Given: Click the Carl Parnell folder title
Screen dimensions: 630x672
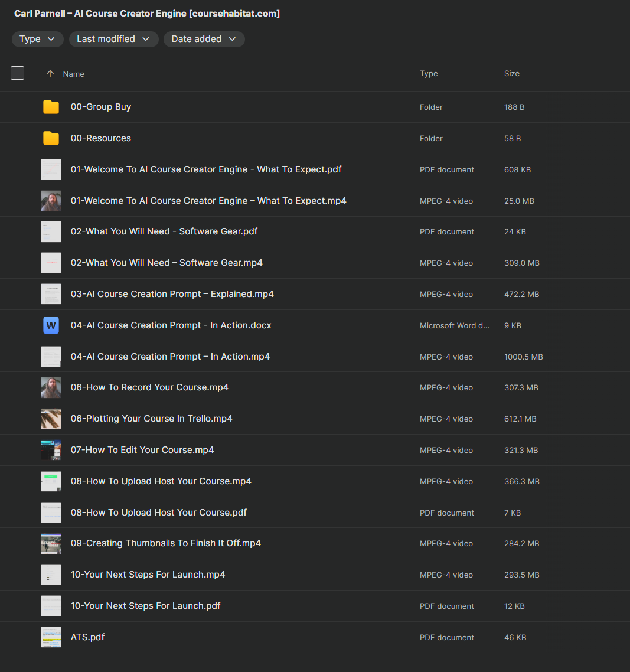Looking at the screenshot, I should [x=147, y=14].
